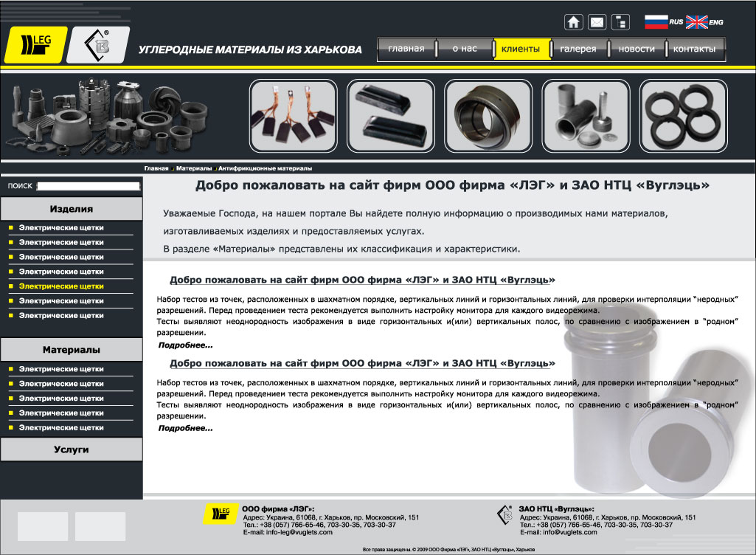Click «ООО фирма «ЛЭГ»:» footer title
Image resolution: width=756 pixels, height=555 pixels.
(278, 509)
